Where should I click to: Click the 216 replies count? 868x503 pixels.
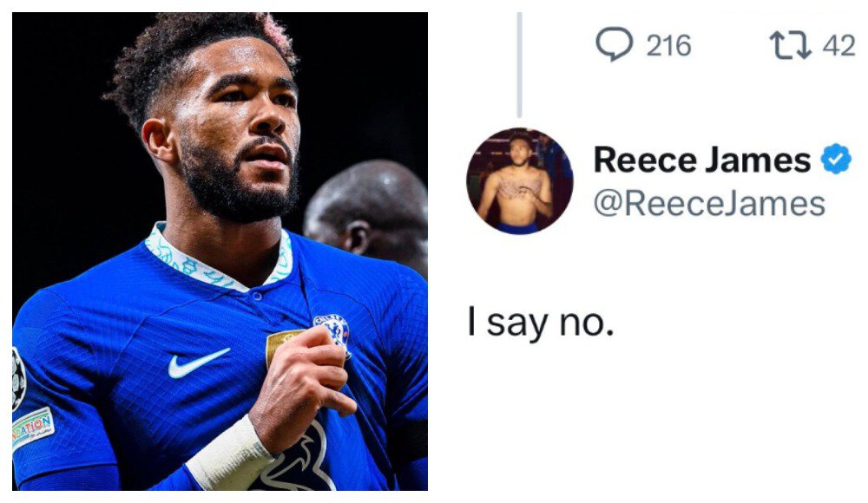[668, 45]
